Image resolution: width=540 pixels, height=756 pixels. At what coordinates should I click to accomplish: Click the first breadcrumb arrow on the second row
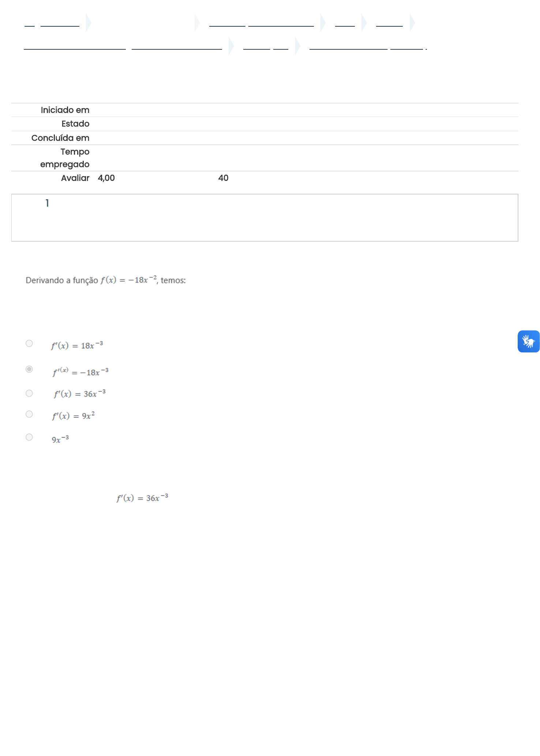point(231,46)
